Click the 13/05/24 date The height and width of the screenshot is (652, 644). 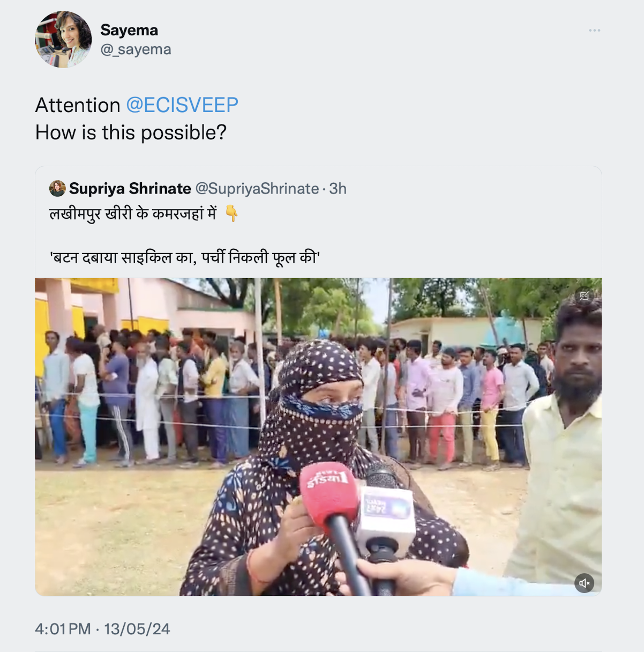point(137,629)
